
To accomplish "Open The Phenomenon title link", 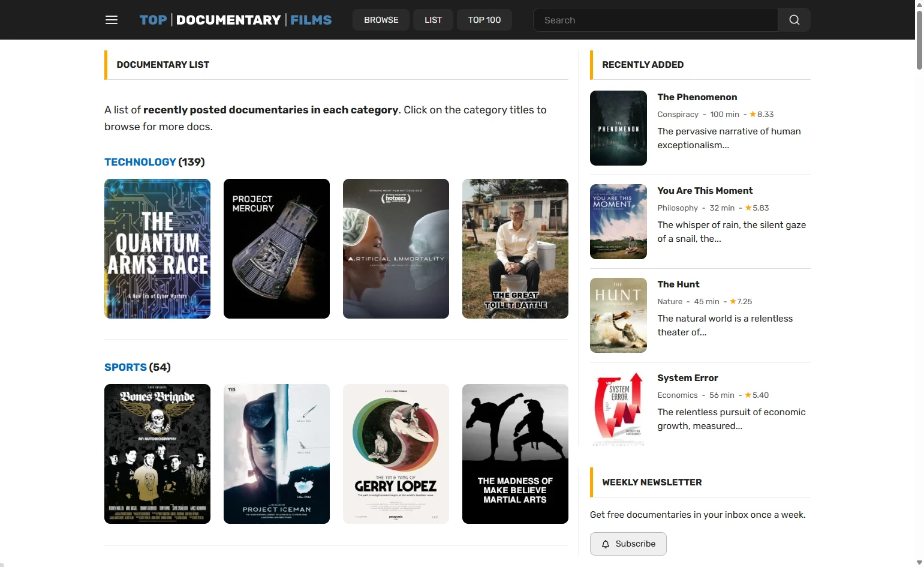I will 697,97.
